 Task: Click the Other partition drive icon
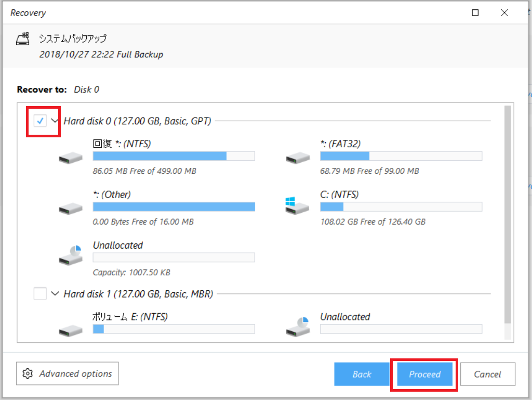tap(71, 209)
